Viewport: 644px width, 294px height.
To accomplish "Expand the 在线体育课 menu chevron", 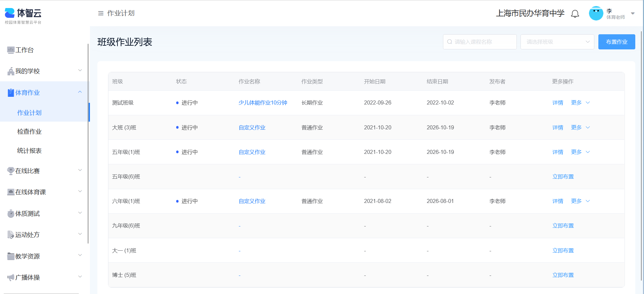I will tap(80, 192).
